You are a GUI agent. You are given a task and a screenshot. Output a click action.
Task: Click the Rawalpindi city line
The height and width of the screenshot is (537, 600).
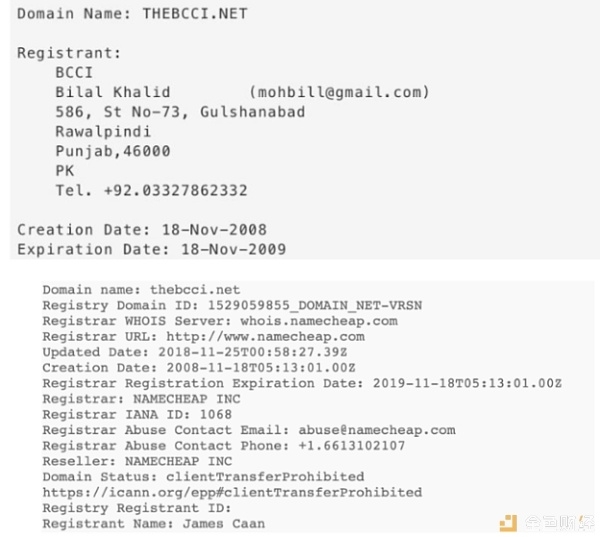(103, 132)
